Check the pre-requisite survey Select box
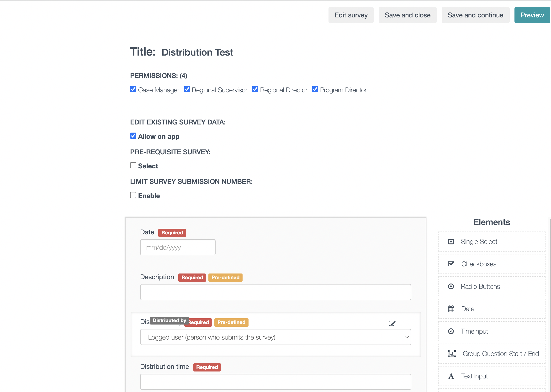551x392 pixels. (x=133, y=165)
